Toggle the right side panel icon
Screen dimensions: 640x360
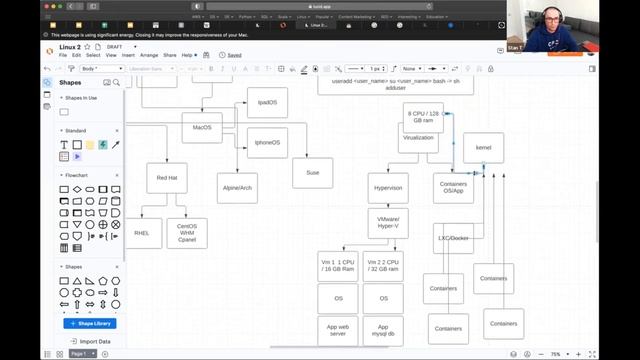[592, 69]
